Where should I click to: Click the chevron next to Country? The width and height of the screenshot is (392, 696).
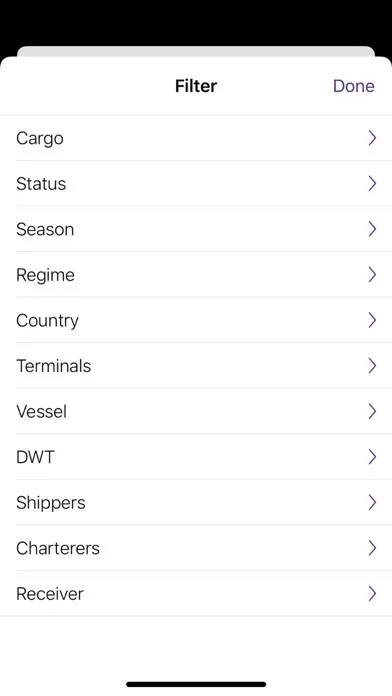click(x=372, y=320)
